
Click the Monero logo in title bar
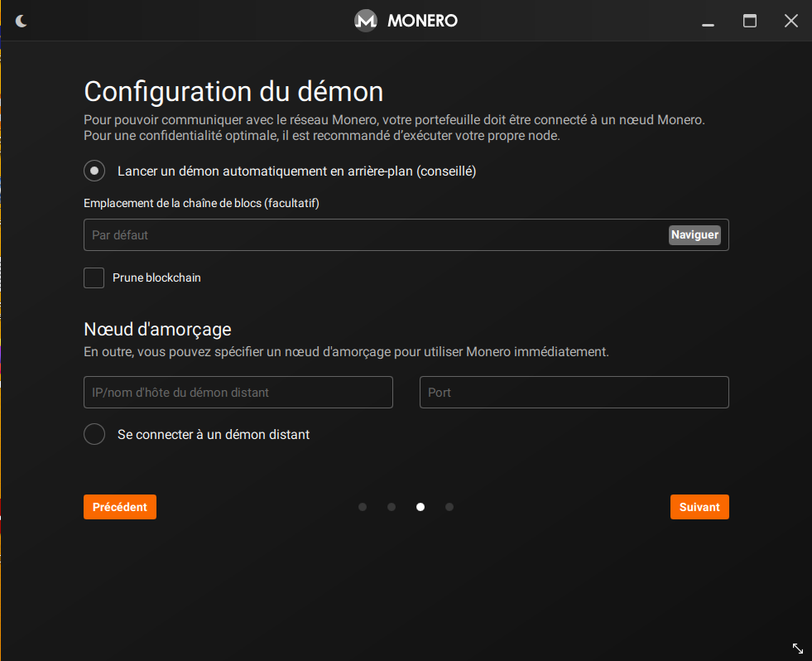[x=366, y=21]
